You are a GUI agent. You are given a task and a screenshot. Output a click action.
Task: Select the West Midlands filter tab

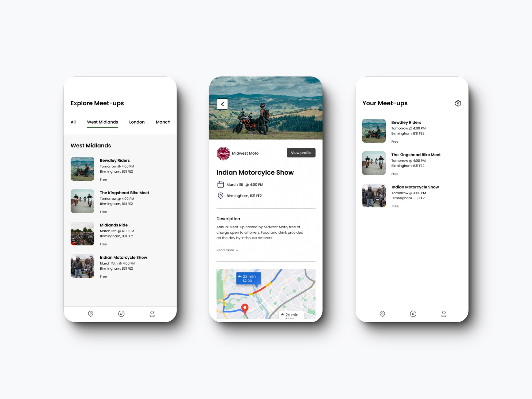[x=102, y=122]
